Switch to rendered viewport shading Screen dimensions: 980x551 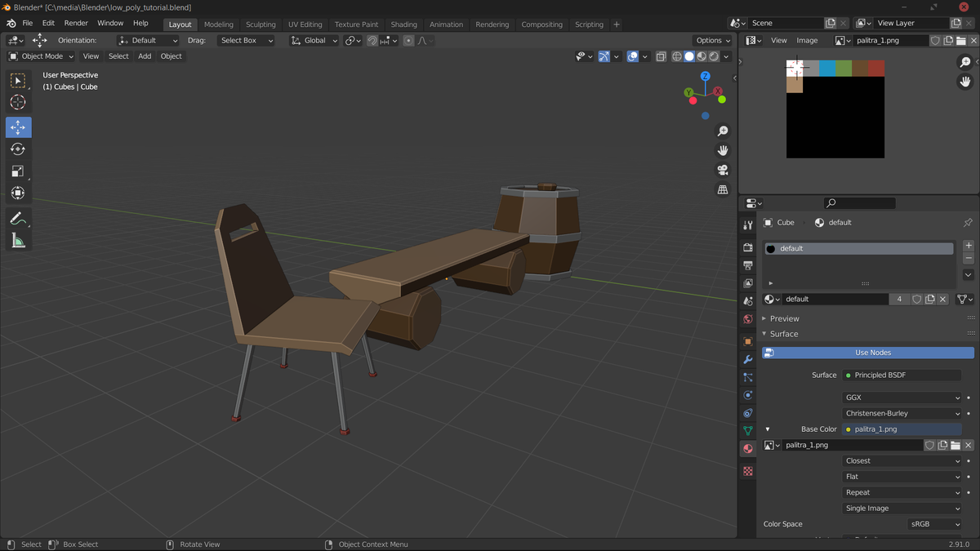(x=714, y=56)
